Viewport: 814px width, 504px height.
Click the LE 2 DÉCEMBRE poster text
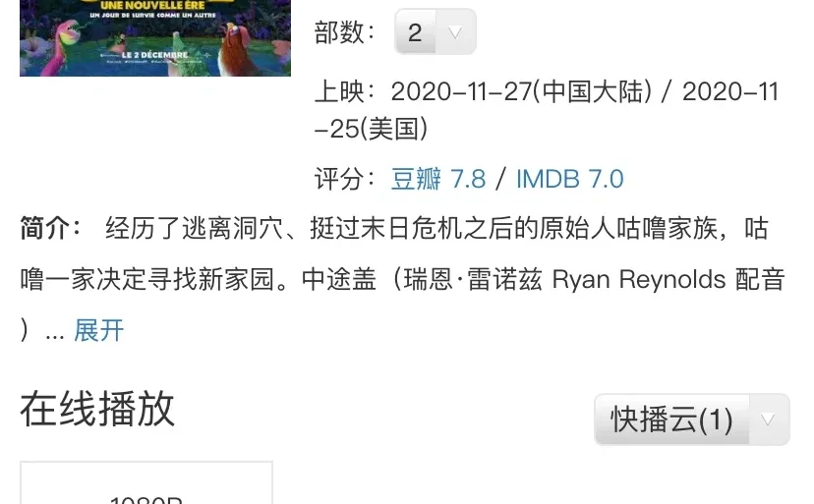click(x=154, y=54)
